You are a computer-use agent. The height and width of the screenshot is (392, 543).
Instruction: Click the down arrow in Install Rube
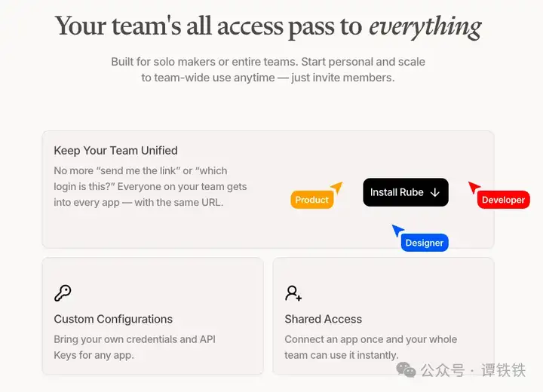point(435,192)
